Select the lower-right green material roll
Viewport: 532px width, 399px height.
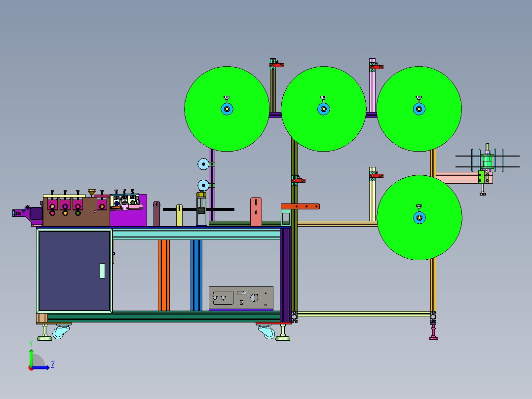(x=419, y=218)
